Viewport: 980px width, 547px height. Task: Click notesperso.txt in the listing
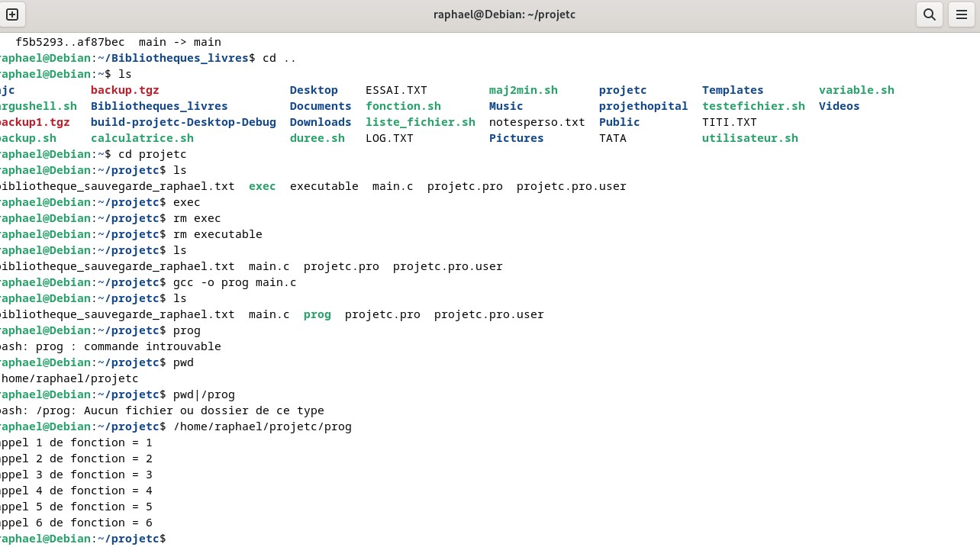click(x=537, y=122)
